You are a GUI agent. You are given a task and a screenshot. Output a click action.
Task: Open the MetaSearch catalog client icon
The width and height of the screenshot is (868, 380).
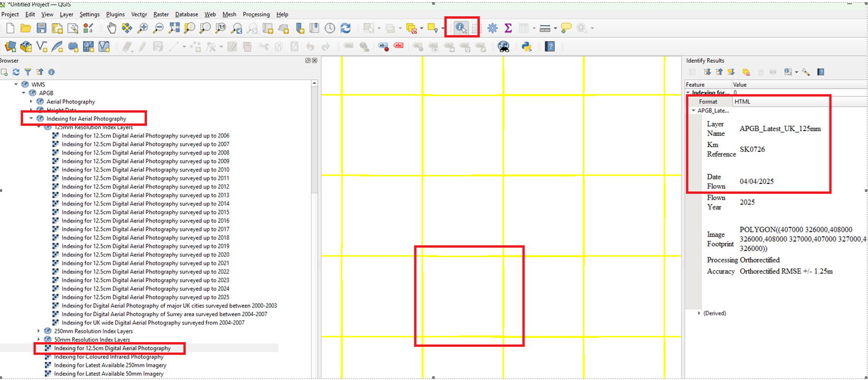(x=504, y=47)
